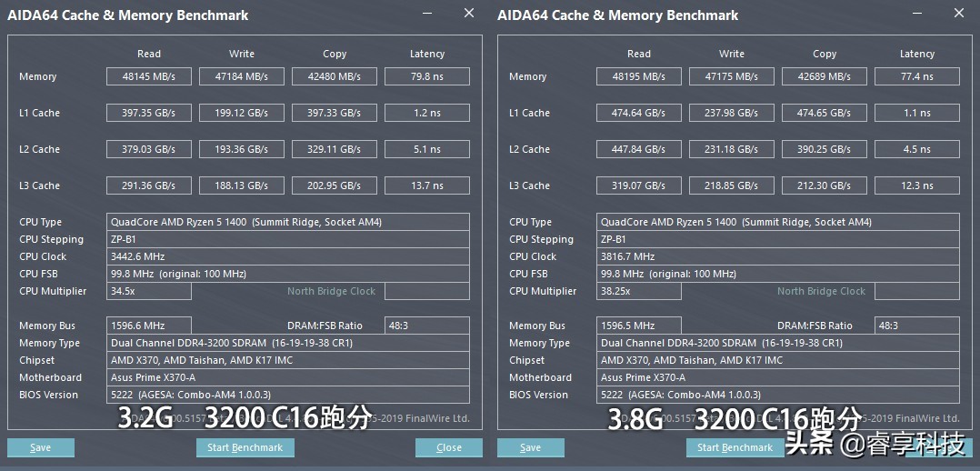The height and width of the screenshot is (471, 980).
Task: Click Save in the left benchmark window
Action: tap(41, 447)
